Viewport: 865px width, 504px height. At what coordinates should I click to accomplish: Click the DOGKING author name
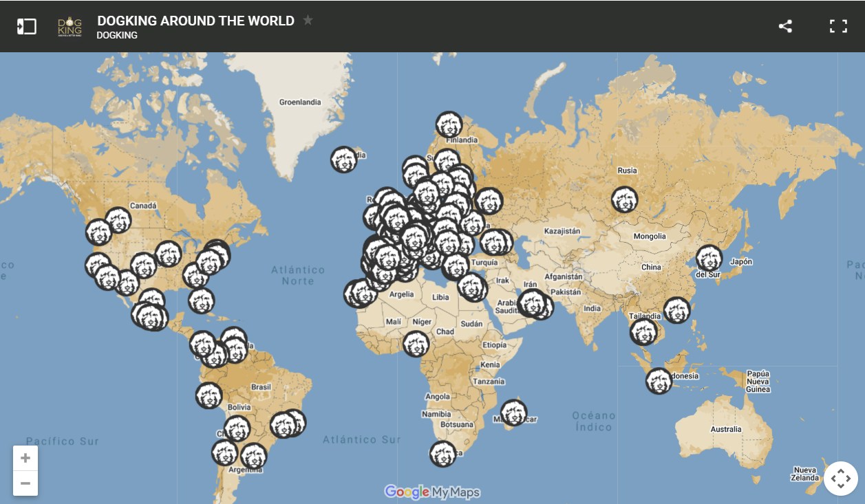[117, 35]
